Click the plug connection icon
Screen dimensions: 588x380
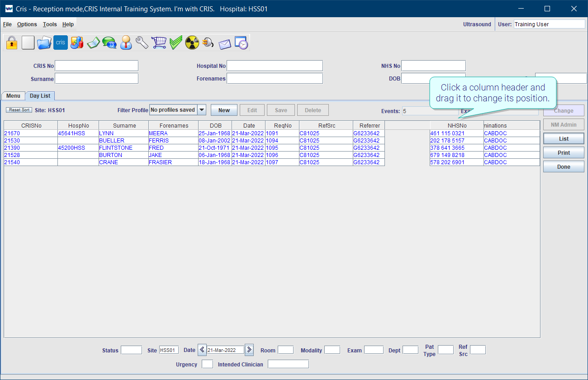[x=209, y=43]
